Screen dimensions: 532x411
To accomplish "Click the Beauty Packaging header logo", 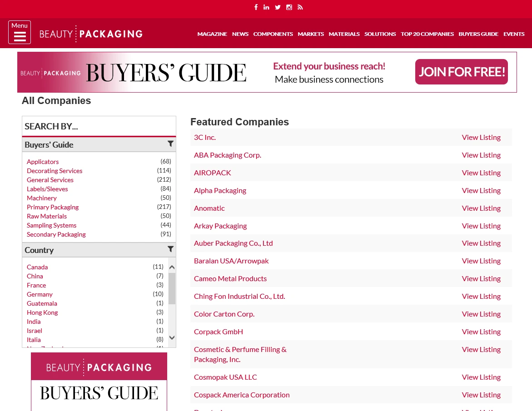I will pos(91,34).
